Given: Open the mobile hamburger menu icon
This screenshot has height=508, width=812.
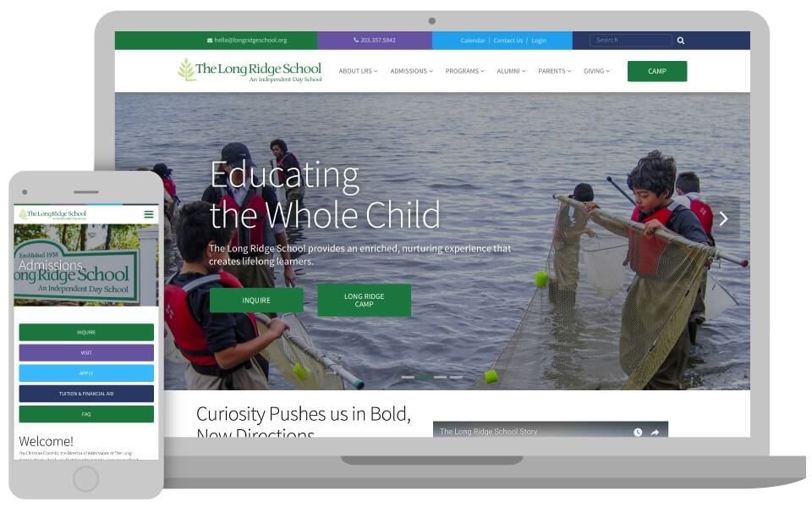Looking at the screenshot, I should pyautogui.click(x=149, y=214).
